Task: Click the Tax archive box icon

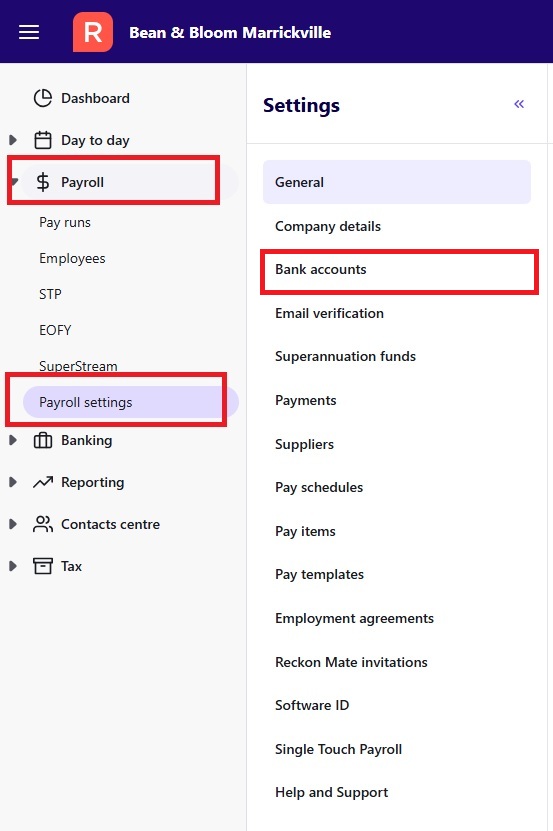Action: point(43,566)
